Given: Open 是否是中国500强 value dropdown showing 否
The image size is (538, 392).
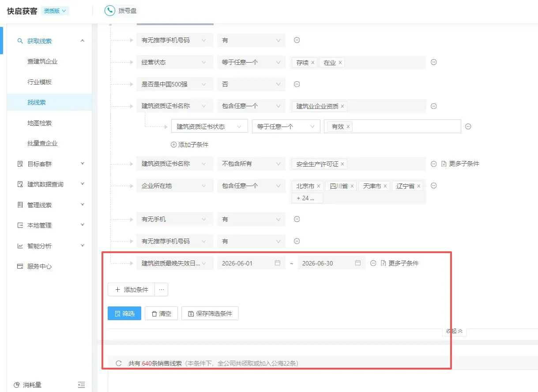Looking at the screenshot, I should click(x=251, y=84).
